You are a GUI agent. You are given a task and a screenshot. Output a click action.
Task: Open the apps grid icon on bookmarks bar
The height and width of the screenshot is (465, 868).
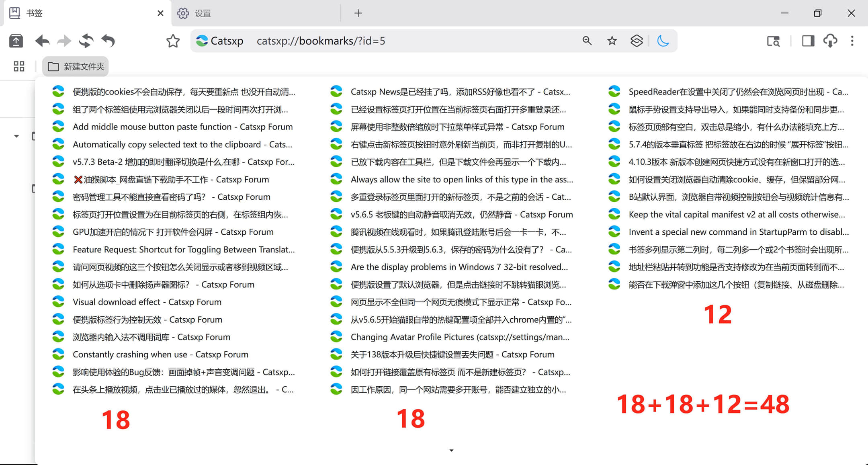[x=19, y=66]
